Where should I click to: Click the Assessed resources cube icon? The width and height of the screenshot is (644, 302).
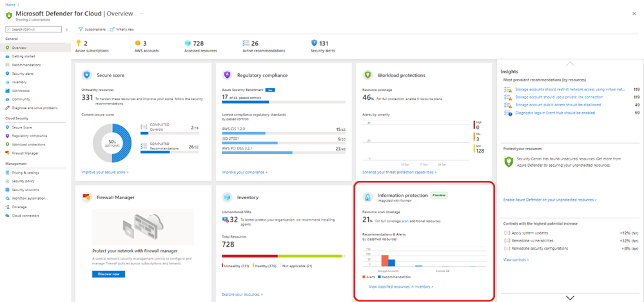coord(188,43)
